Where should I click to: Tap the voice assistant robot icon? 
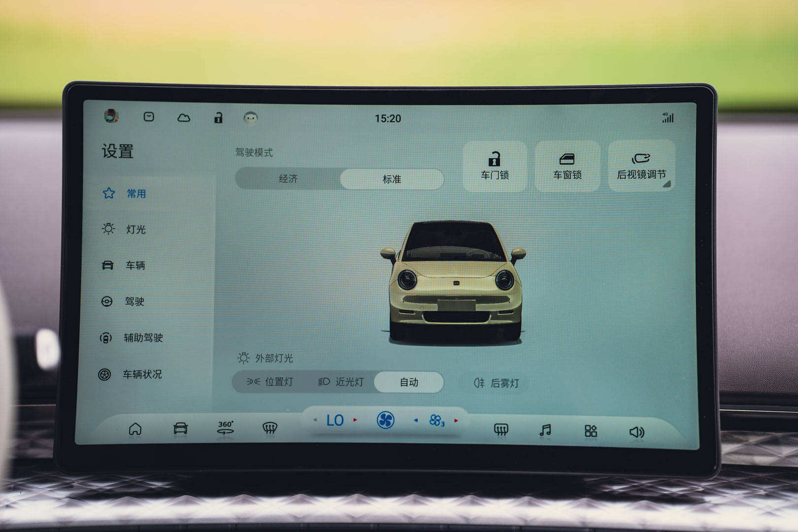(250, 118)
